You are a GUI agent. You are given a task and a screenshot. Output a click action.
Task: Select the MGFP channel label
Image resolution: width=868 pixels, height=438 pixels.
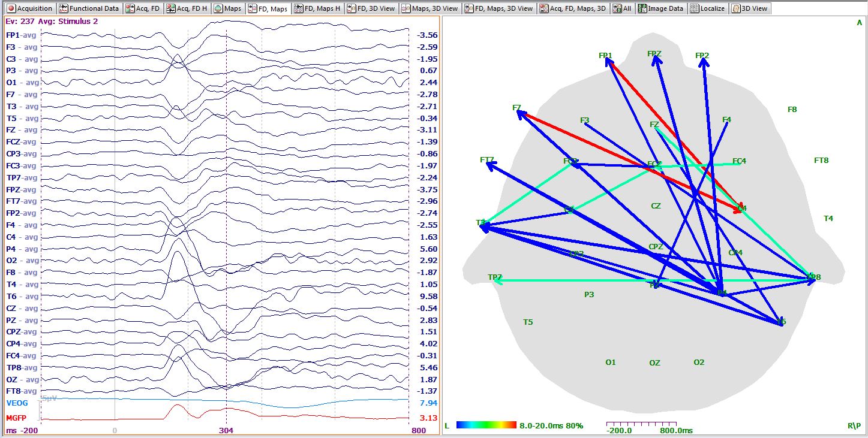(17, 418)
